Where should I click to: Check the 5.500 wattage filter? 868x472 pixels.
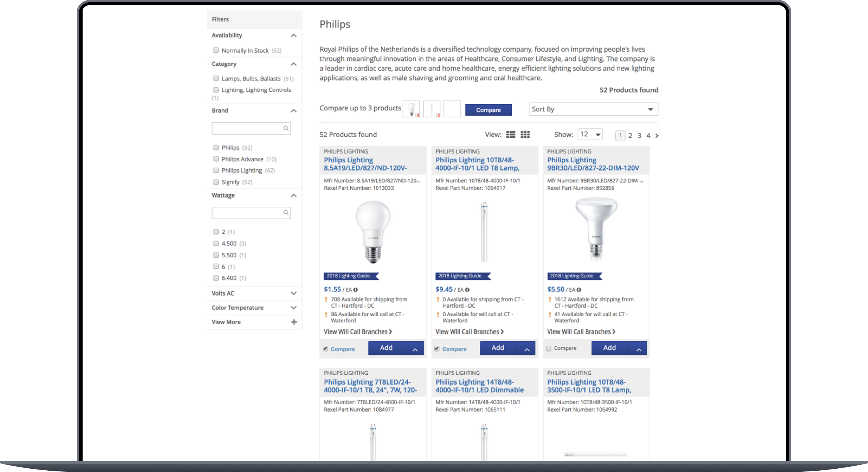pos(216,255)
